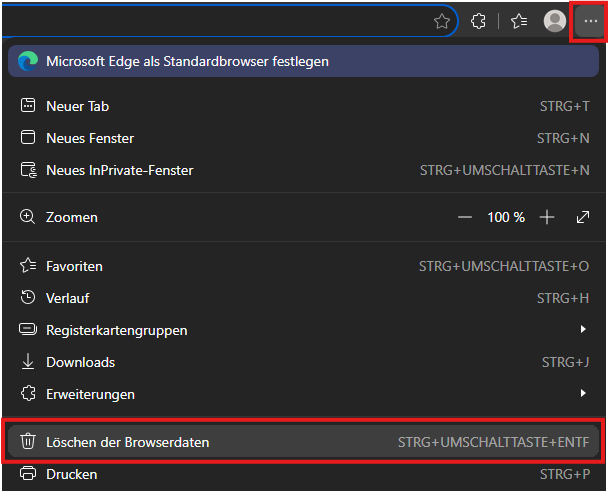The image size is (609, 491).
Task: Click the Zoomen label
Action: (72, 217)
